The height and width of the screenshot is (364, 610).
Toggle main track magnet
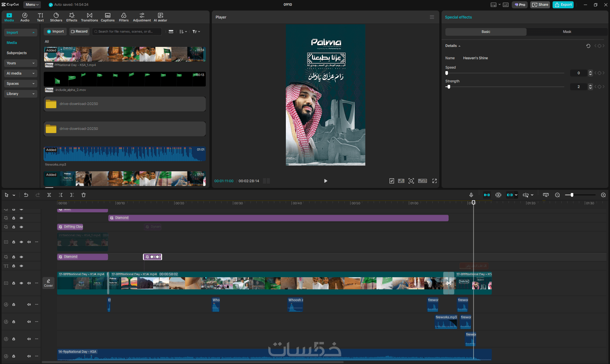point(487,195)
